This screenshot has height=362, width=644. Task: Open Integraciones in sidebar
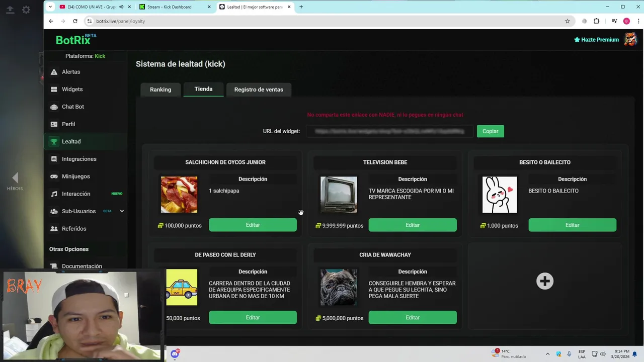(79, 159)
